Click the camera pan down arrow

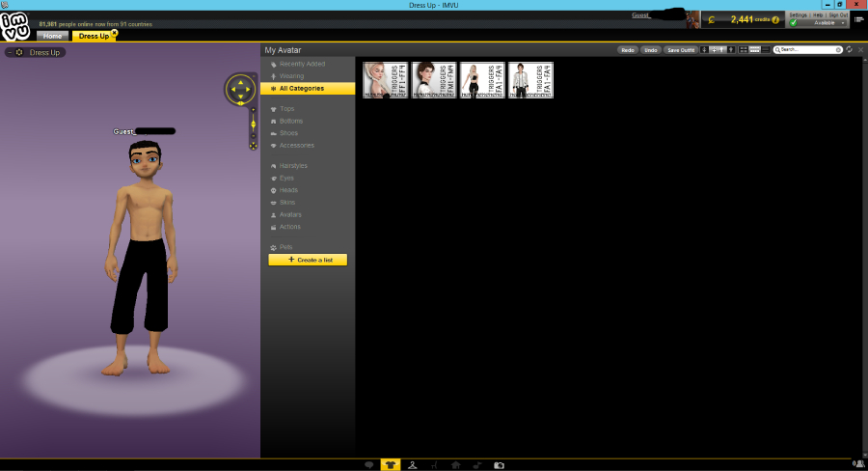[241, 97]
